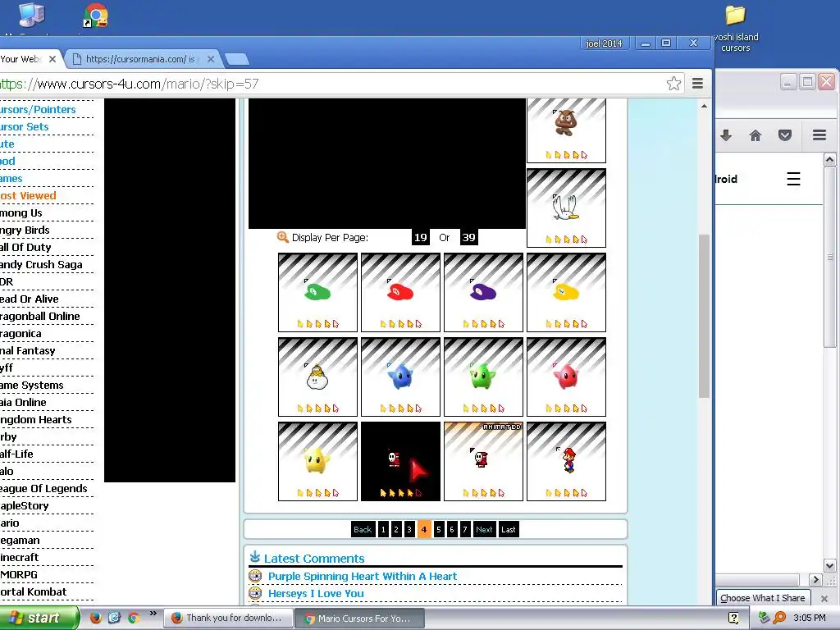The width and height of the screenshot is (840, 630).
Task: Open Cursor Sets sidebar link
Action: [24, 126]
